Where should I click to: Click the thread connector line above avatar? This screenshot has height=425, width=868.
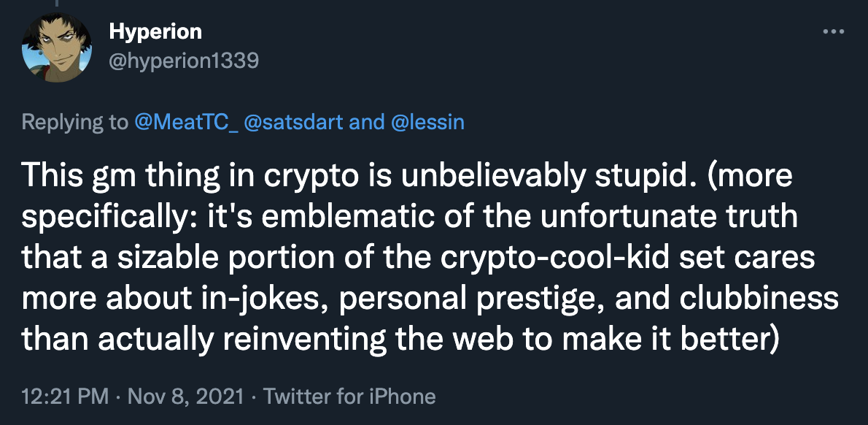coord(57,4)
